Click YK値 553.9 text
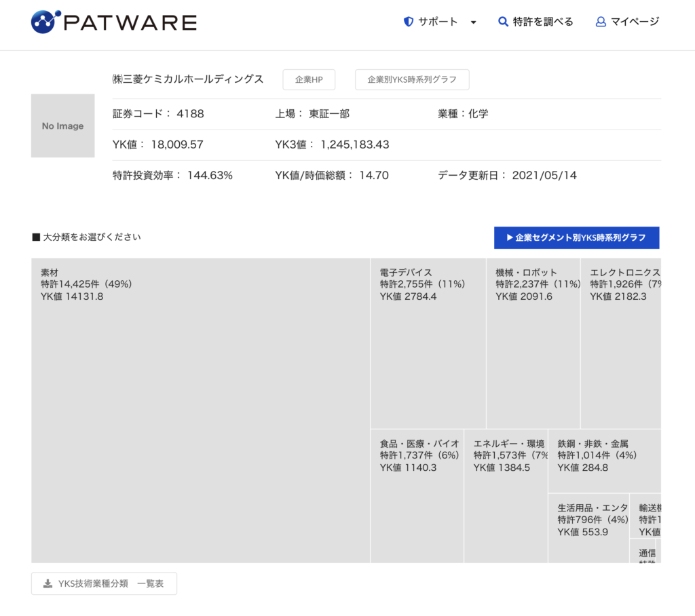The image size is (695, 616). point(582,532)
